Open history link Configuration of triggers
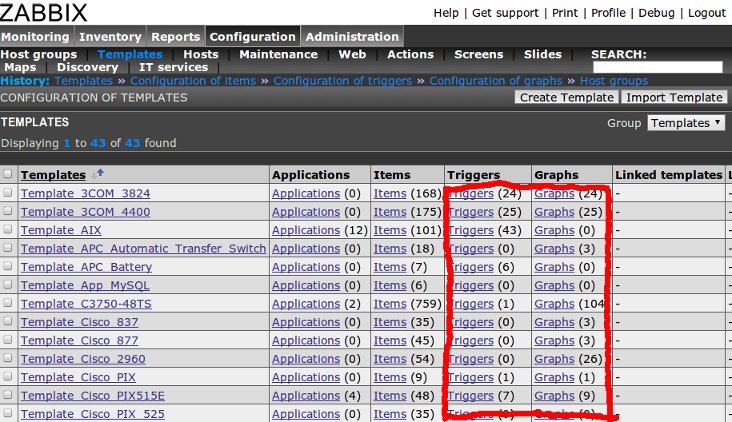The height and width of the screenshot is (422, 732). click(x=342, y=81)
